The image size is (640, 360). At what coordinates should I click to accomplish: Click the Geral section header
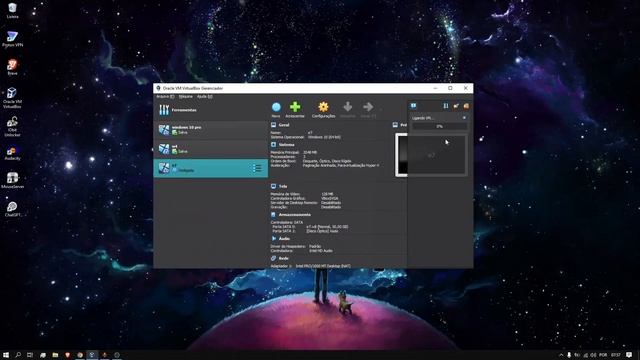coord(284,125)
